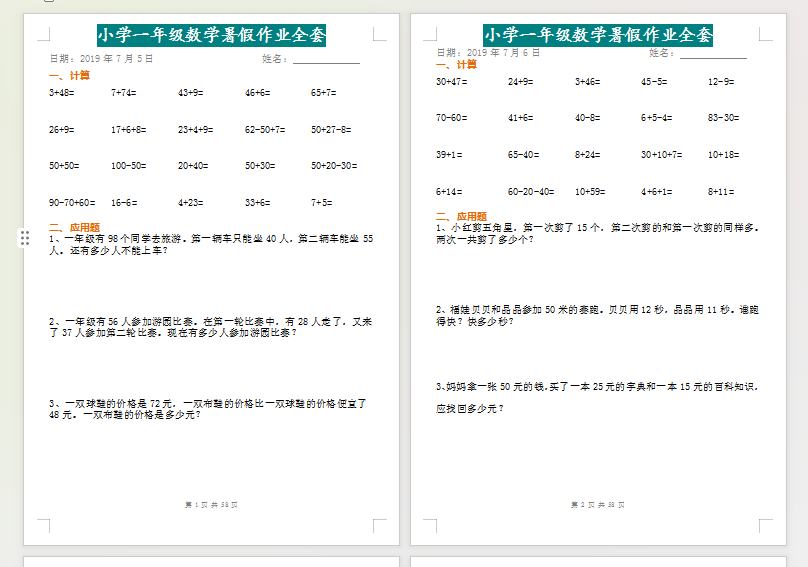Click the problem '4+23='

(x=191, y=203)
